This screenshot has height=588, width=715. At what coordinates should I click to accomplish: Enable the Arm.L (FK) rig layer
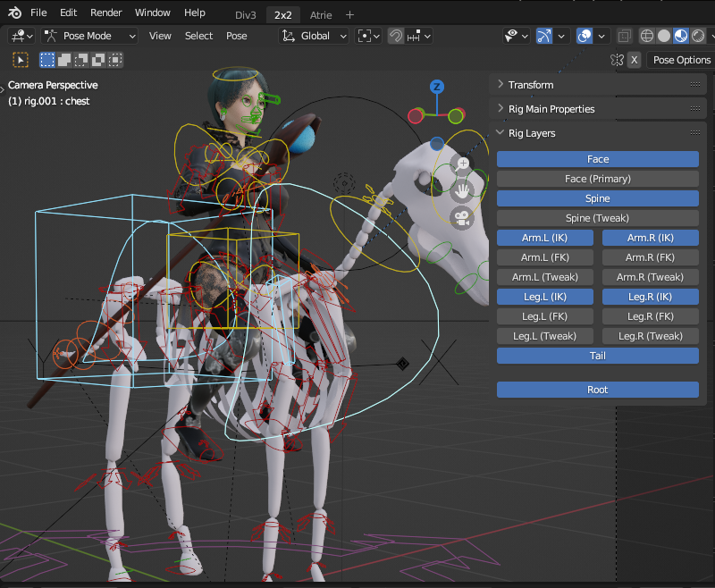pyautogui.click(x=544, y=257)
